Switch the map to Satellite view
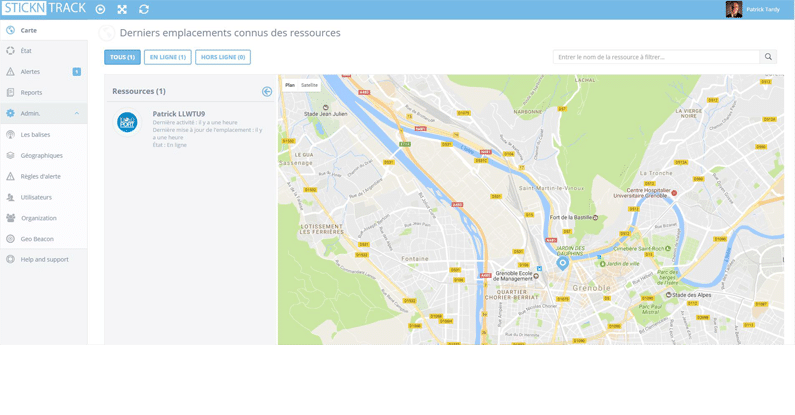Screen dimensions: 795x415 click(x=309, y=85)
